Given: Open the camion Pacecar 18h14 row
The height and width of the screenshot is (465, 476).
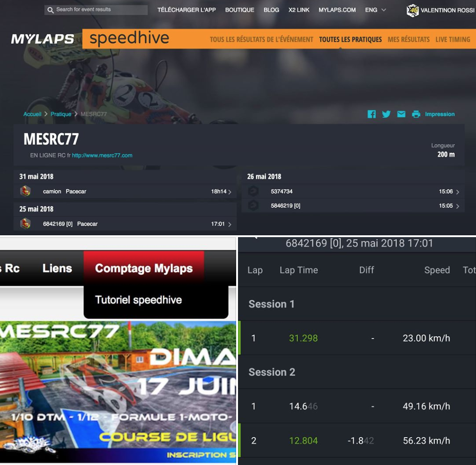Looking at the screenshot, I should coord(125,191).
